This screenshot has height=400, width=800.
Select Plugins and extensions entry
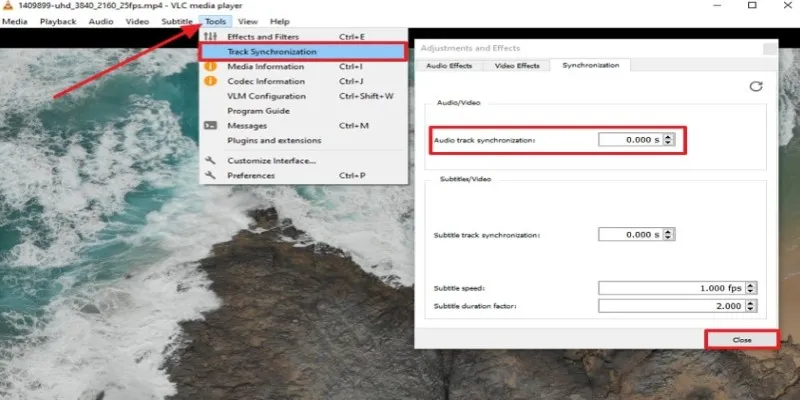[303, 140]
